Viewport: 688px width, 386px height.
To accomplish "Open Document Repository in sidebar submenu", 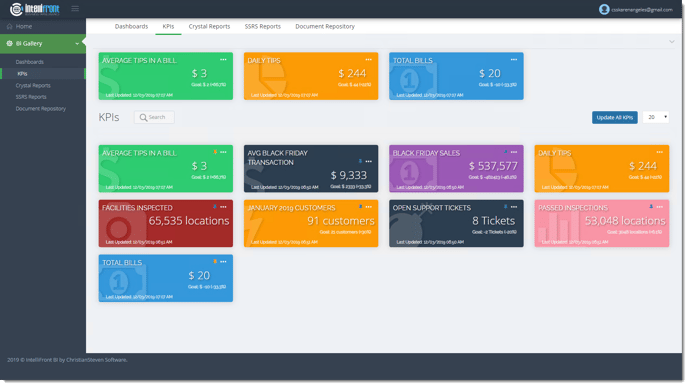I will pyautogui.click(x=40, y=109).
